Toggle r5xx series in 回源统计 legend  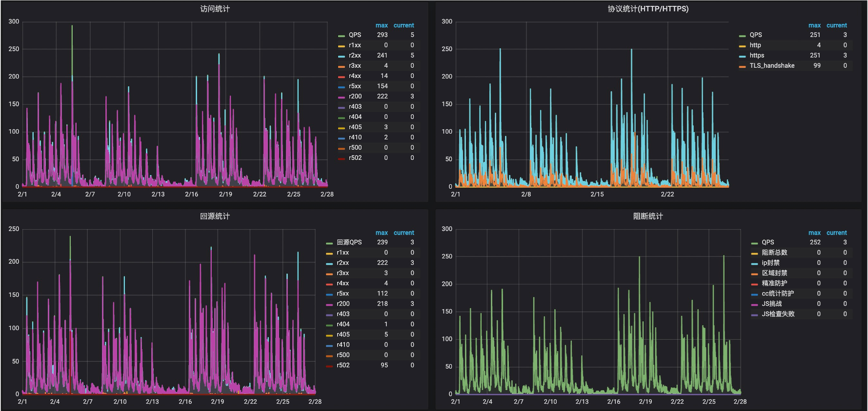[x=343, y=294]
